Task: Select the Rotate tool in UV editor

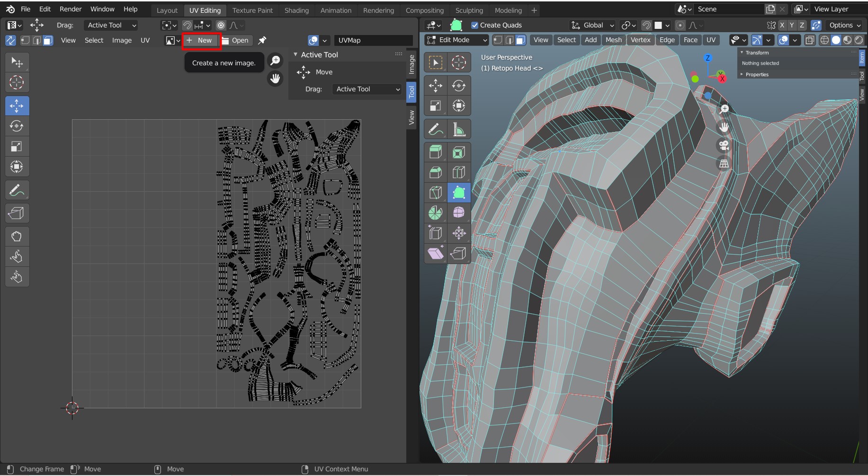Action: click(17, 126)
